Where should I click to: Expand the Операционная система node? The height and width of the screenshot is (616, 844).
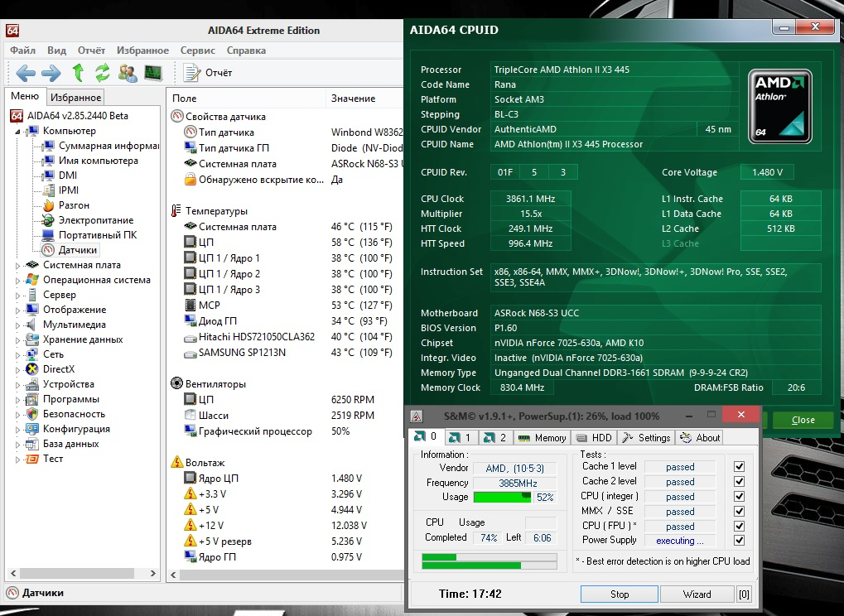pyautogui.click(x=17, y=281)
